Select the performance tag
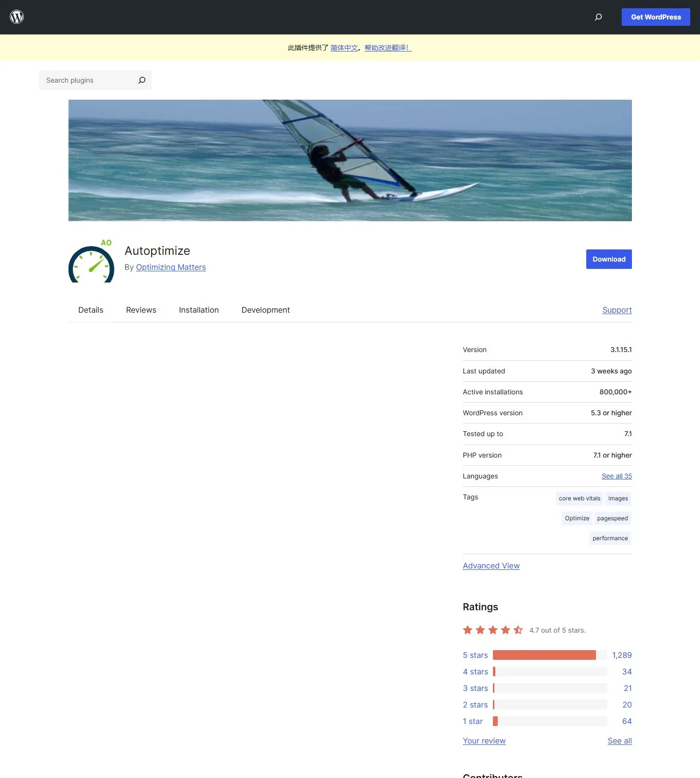Image resolution: width=700 pixels, height=778 pixels. pyautogui.click(x=610, y=538)
